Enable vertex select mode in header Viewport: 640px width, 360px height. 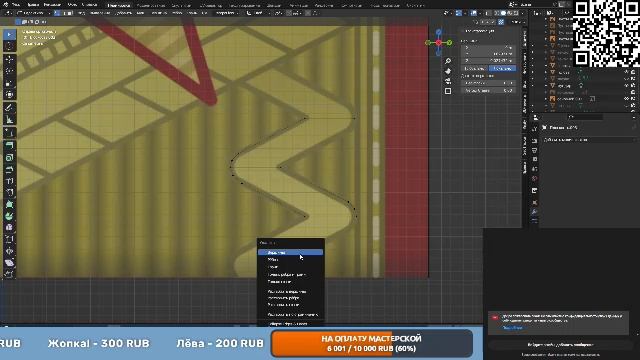coord(57,13)
